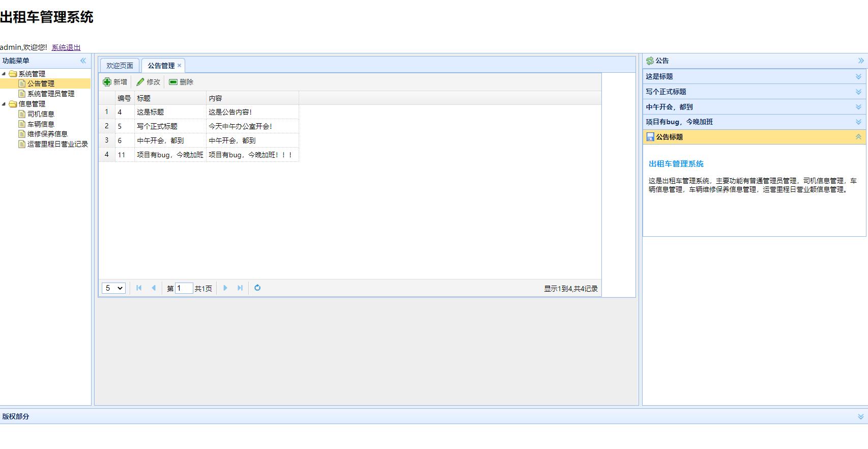Click the pencil Edit (修改) icon

tap(140, 82)
